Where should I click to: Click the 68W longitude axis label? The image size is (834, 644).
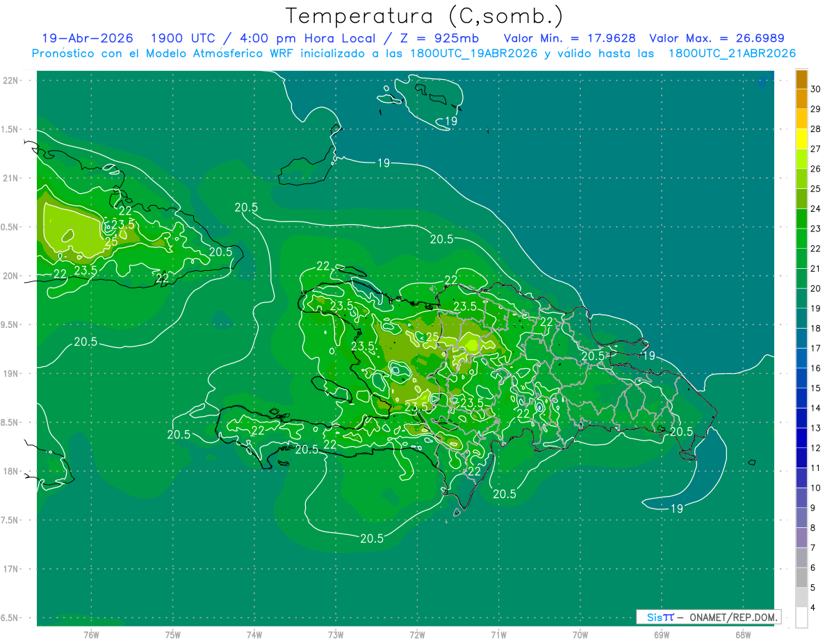point(742,635)
